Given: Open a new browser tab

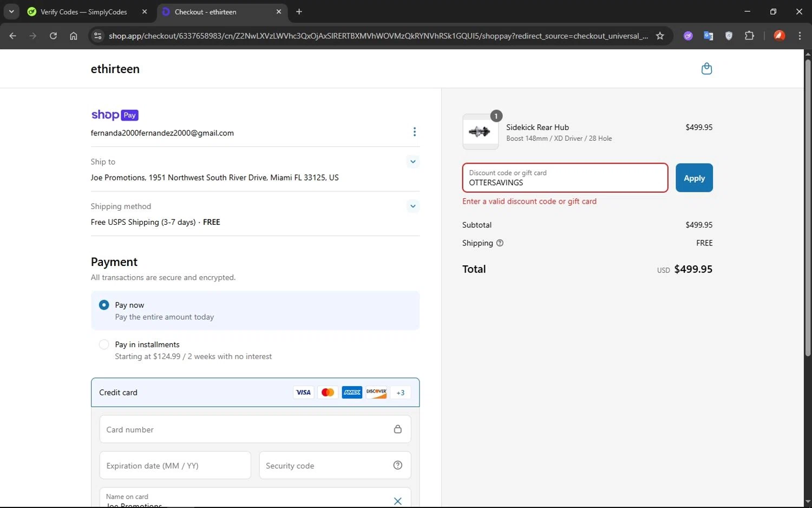Looking at the screenshot, I should (299, 11).
